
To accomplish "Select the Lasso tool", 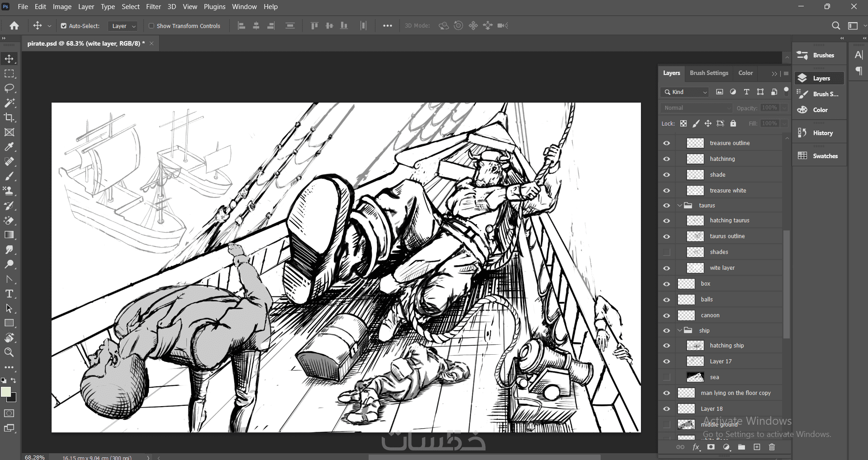I will 9,88.
